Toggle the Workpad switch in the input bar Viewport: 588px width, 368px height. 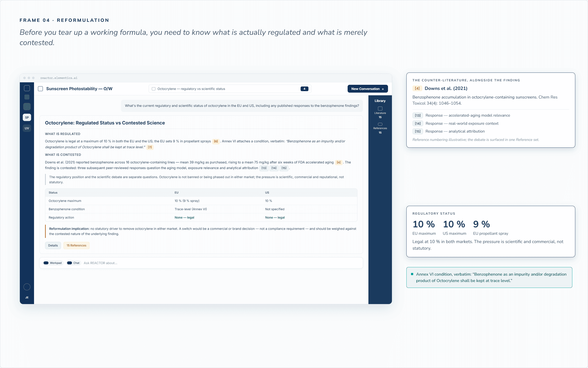(46, 263)
